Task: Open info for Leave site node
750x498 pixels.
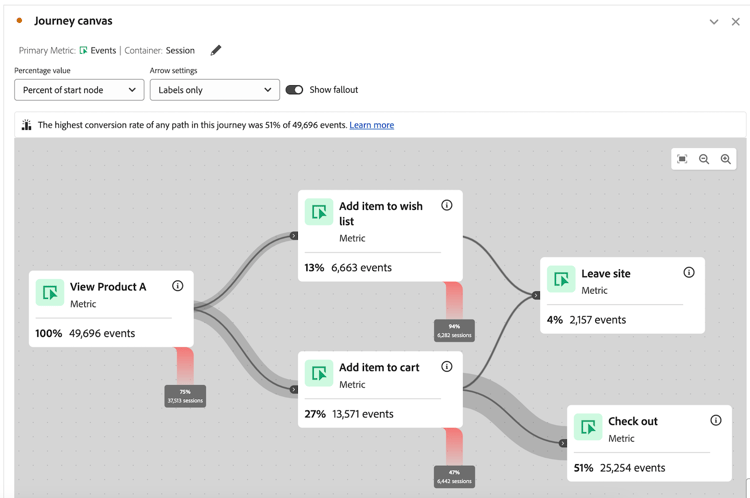Action: [689, 272]
